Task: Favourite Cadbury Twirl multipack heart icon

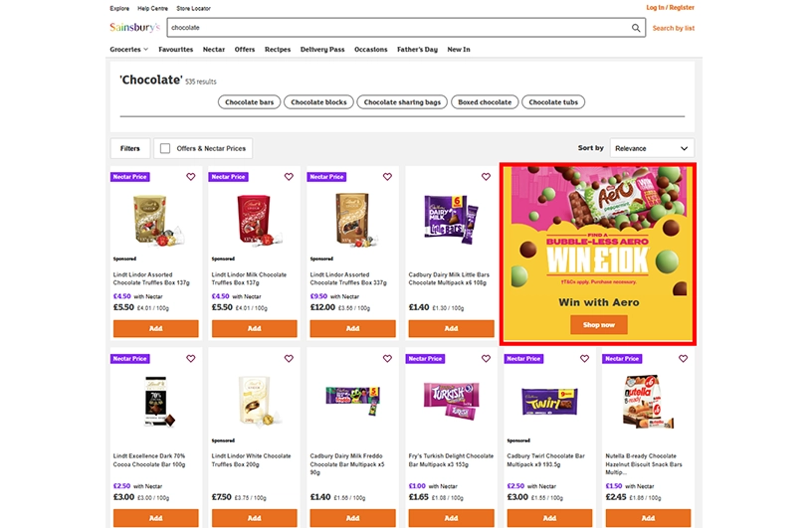Action: click(x=585, y=359)
